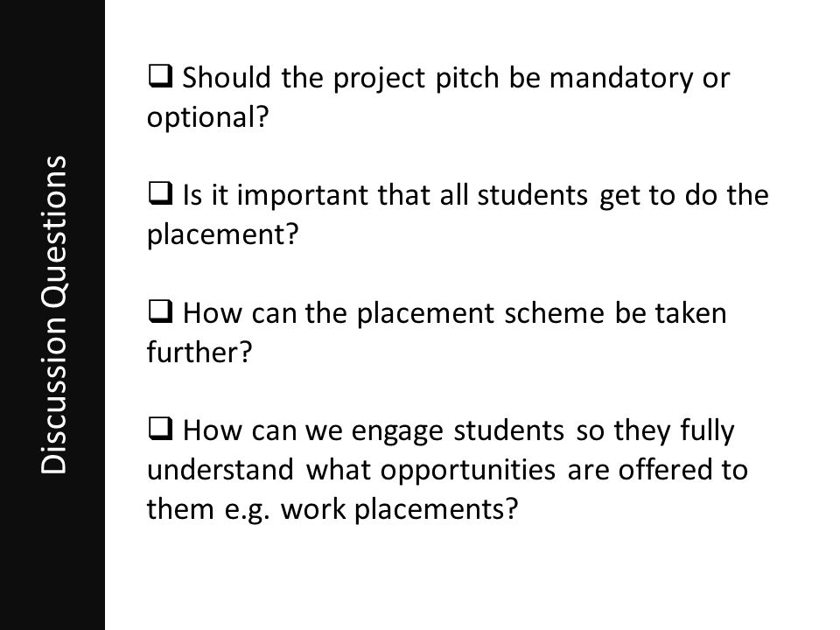Tick the checkbox beside 'Should the project pitch'
The image size is (840, 630).
160,76
